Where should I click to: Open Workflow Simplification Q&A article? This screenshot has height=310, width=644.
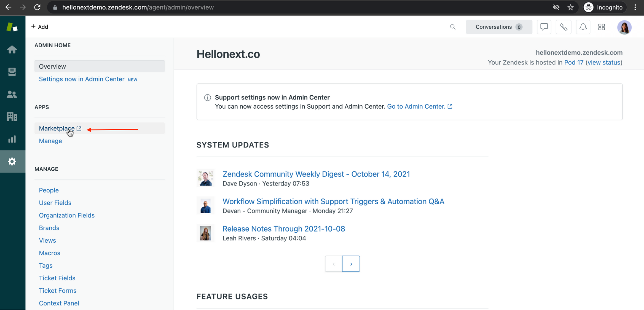tap(333, 201)
